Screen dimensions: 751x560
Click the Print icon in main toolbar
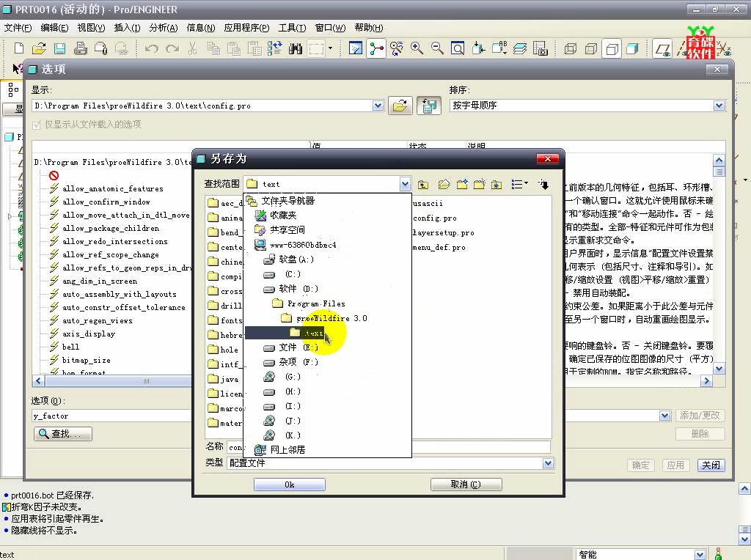[80, 48]
